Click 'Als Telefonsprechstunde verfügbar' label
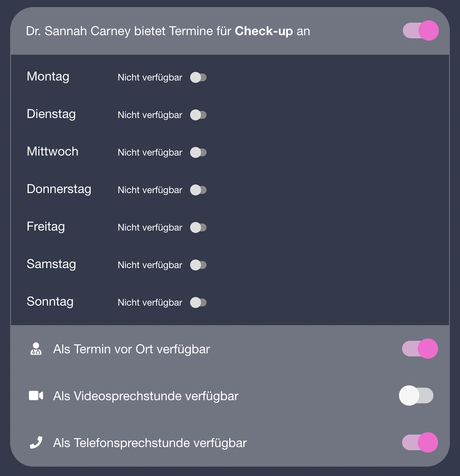This screenshot has height=476, width=460. [150, 443]
